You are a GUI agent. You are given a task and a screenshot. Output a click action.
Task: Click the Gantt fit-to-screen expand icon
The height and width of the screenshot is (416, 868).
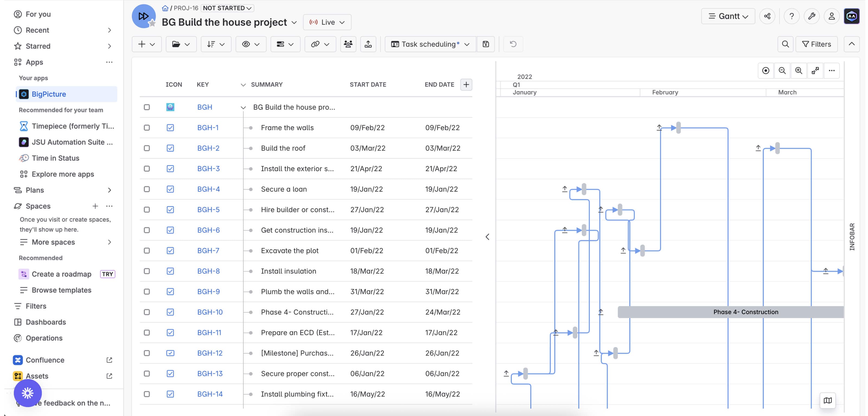coord(815,71)
